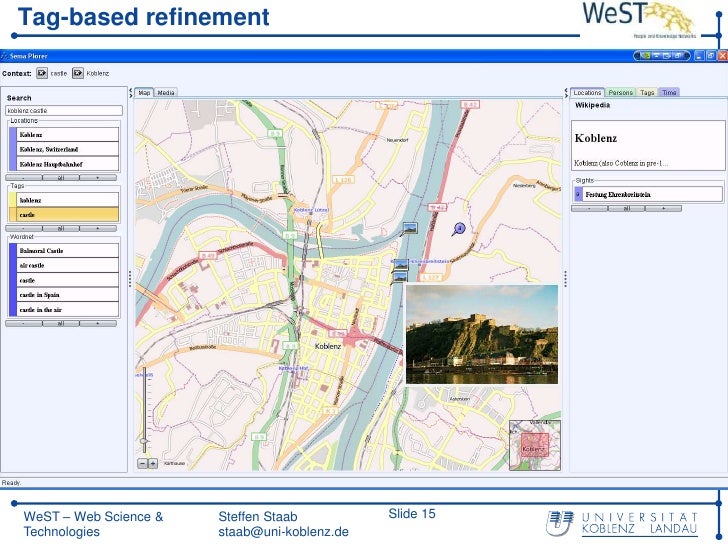Click all button under Tags list

point(61,228)
